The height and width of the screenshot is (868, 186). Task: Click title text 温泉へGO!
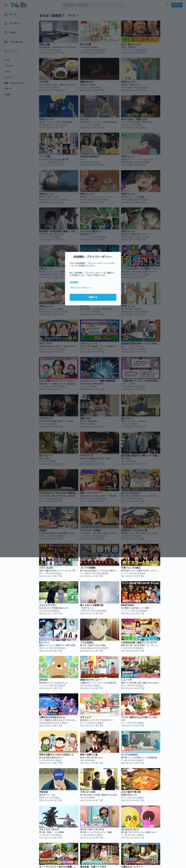click(85, 418)
